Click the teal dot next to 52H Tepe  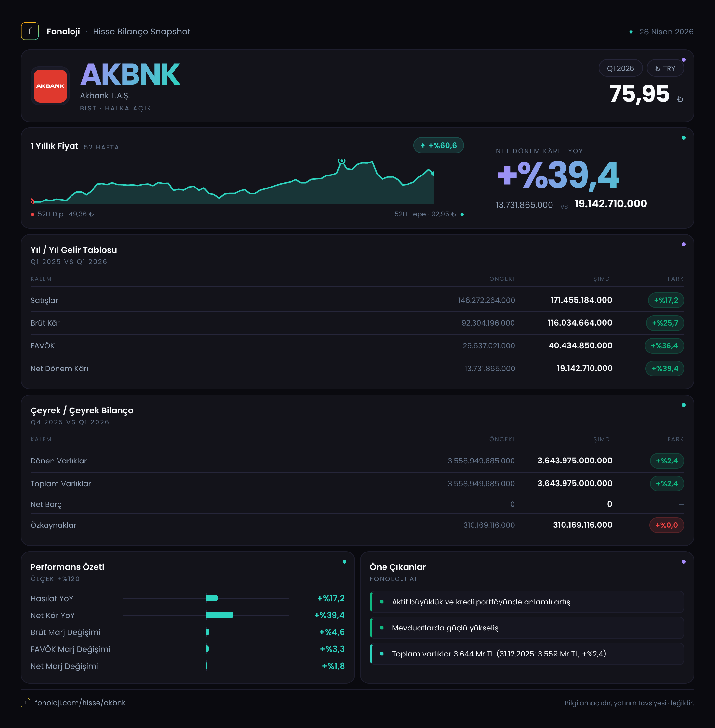462,214
